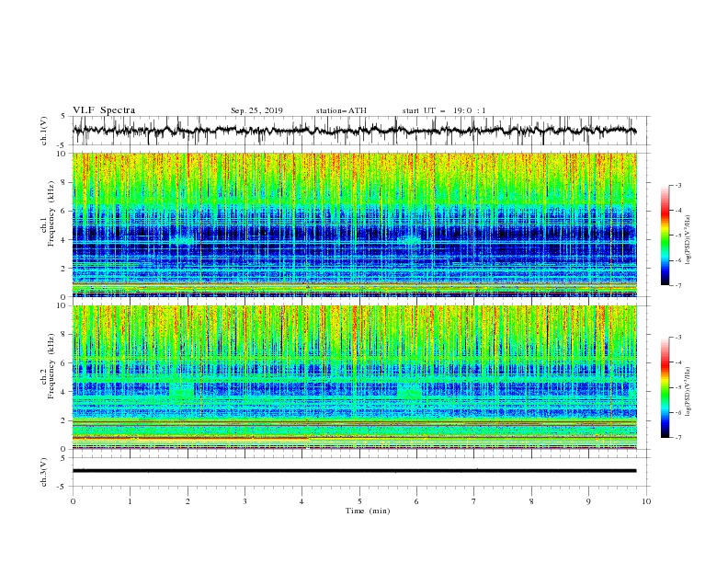Viewport: 728px width, 563px height.
Task: Click the "ch.3(V)" vertical axis label
Action: pyautogui.click(x=44, y=472)
